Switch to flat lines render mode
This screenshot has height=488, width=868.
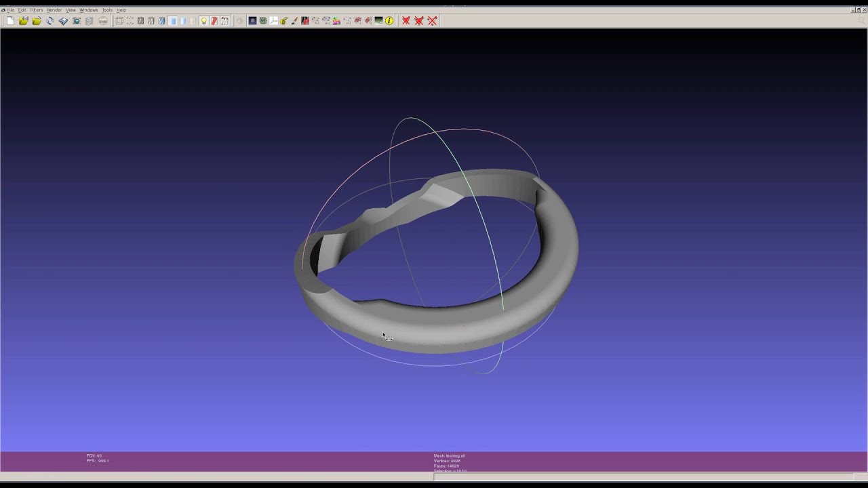161,21
